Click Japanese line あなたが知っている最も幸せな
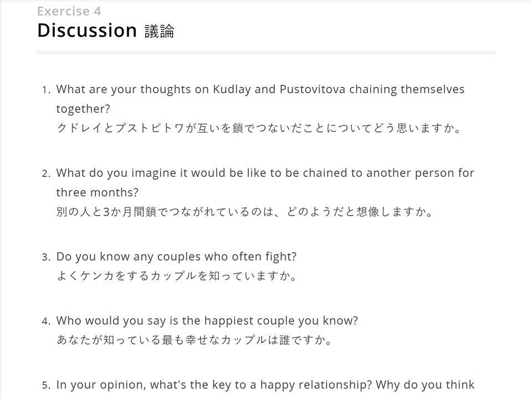 click(x=195, y=340)
